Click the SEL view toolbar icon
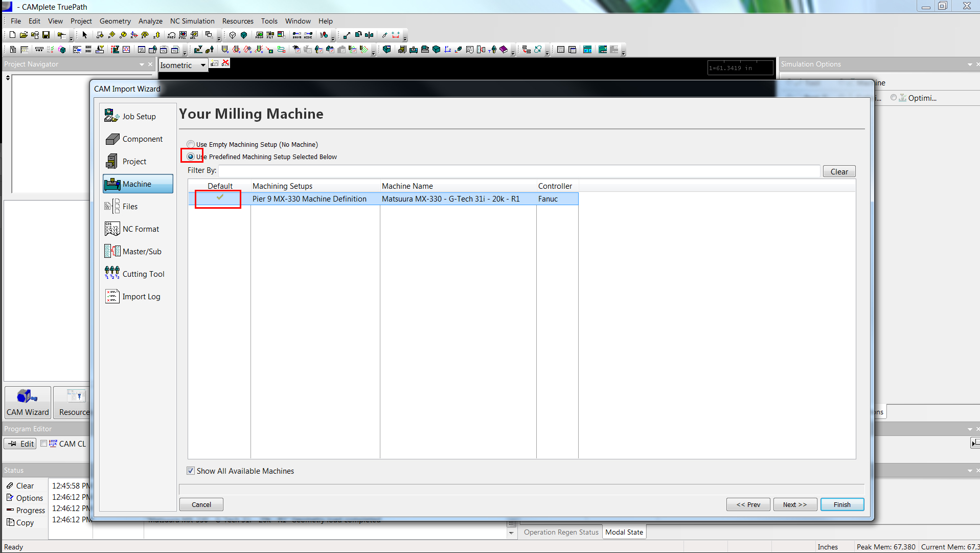 194,35
